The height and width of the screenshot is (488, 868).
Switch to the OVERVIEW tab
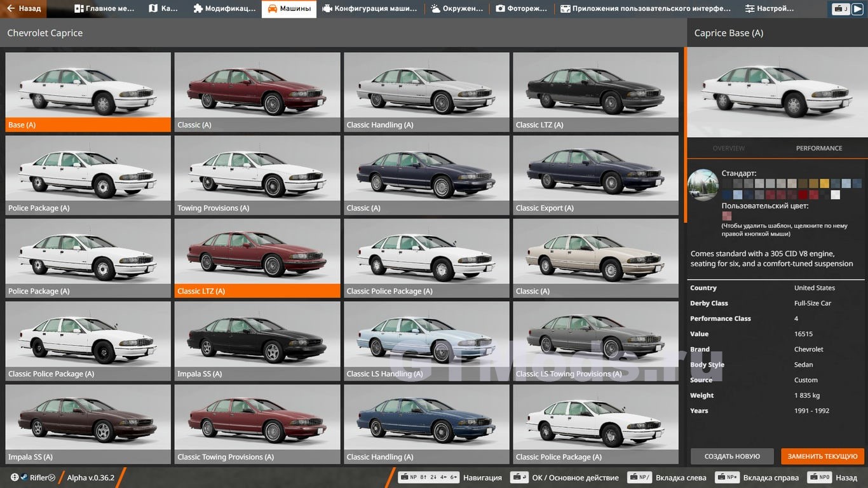coord(728,148)
